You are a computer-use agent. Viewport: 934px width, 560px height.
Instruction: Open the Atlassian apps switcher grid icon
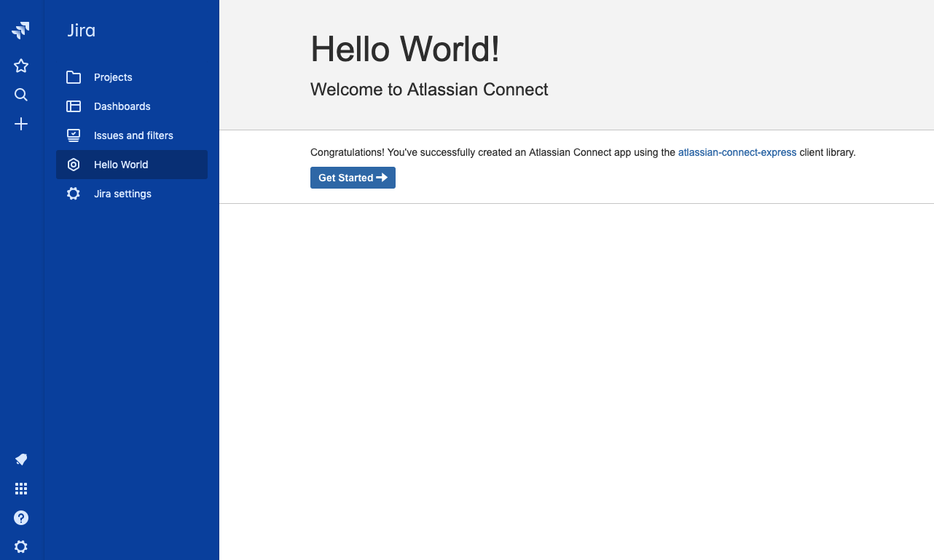(x=20, y=489)
